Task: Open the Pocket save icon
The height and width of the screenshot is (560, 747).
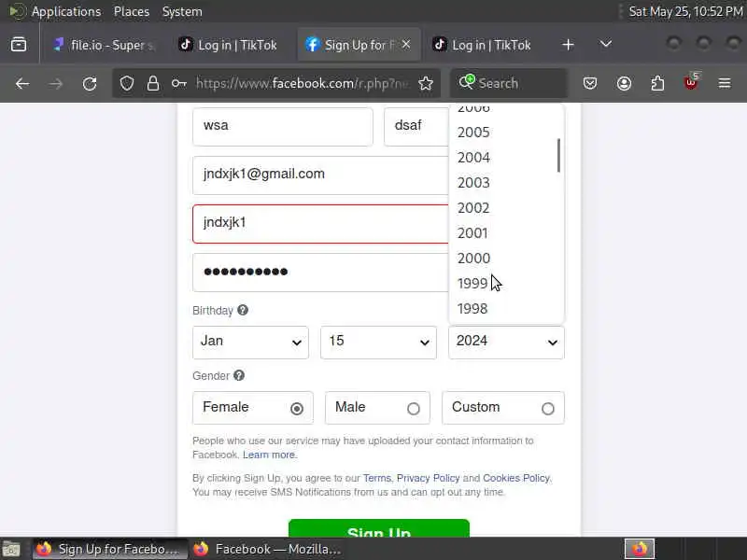Action: (590, 84)
